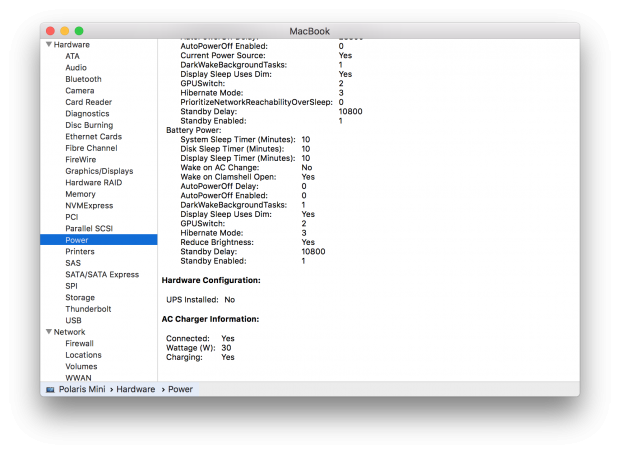
Task: Click the Wattage (W) row
Action: [198, 348]
